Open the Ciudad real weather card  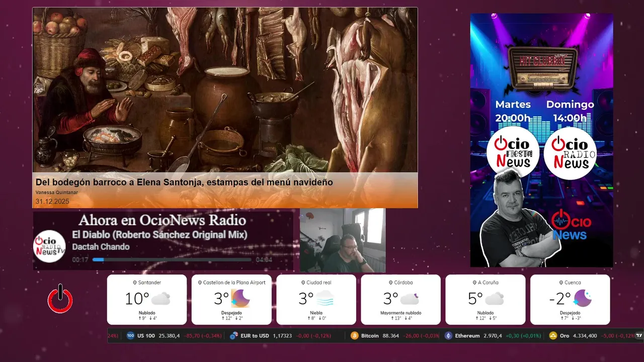[316, 299]
